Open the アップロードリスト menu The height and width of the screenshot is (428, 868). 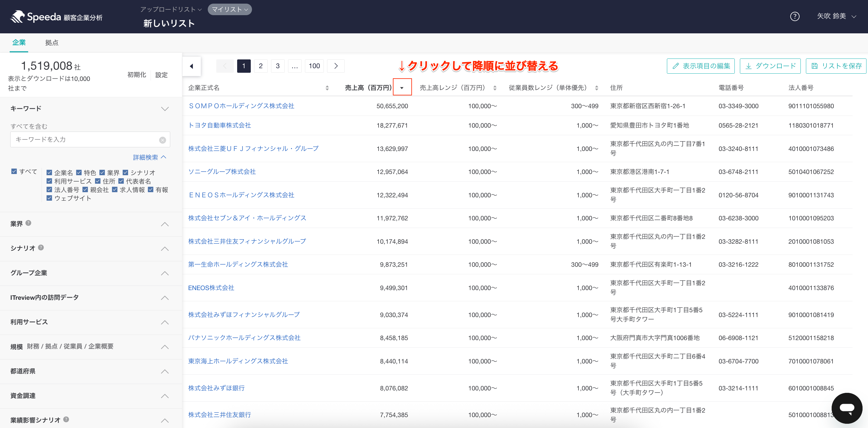[171, 9]
